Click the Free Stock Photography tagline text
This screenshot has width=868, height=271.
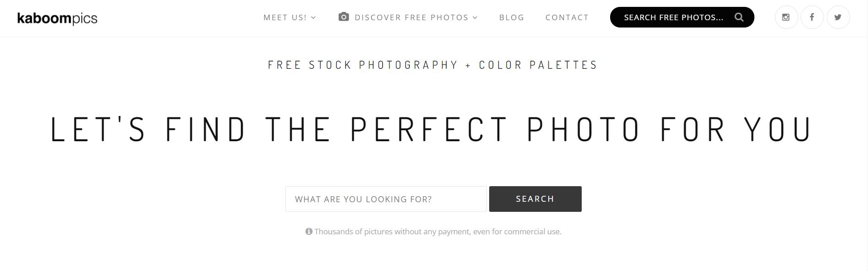click(x=362, y=65)
